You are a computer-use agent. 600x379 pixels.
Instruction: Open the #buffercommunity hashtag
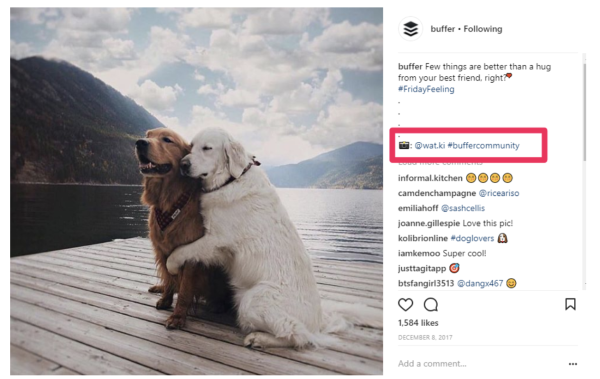484,145
